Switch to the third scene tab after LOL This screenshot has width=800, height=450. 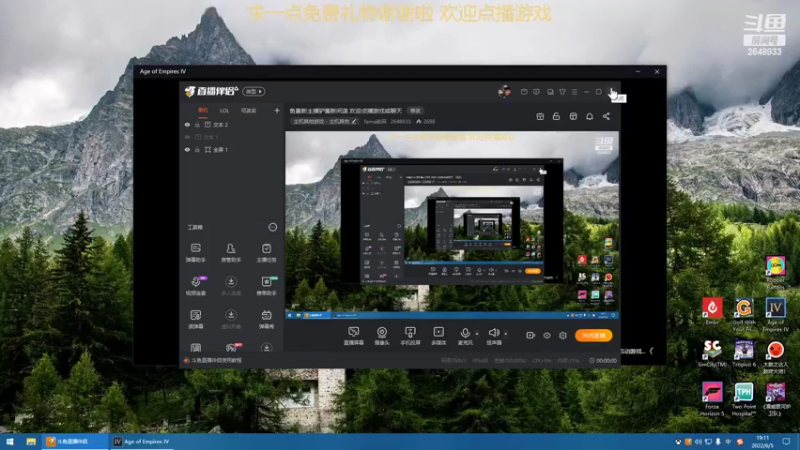248,110
